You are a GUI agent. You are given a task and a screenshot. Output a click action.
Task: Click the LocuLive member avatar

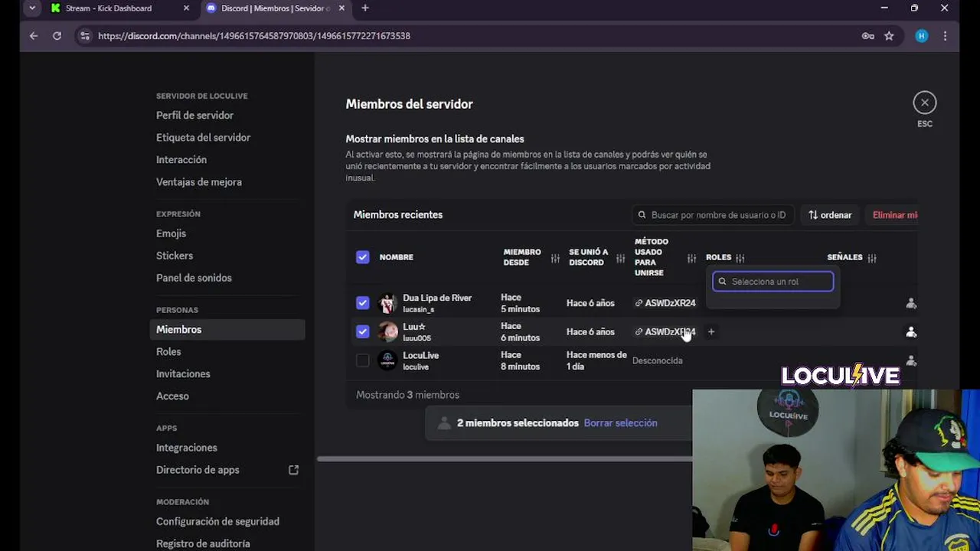click(x=388, y=360)
